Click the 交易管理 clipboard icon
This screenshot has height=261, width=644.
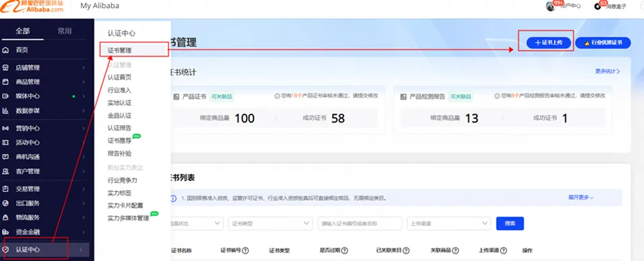click(x=6, y=189)
